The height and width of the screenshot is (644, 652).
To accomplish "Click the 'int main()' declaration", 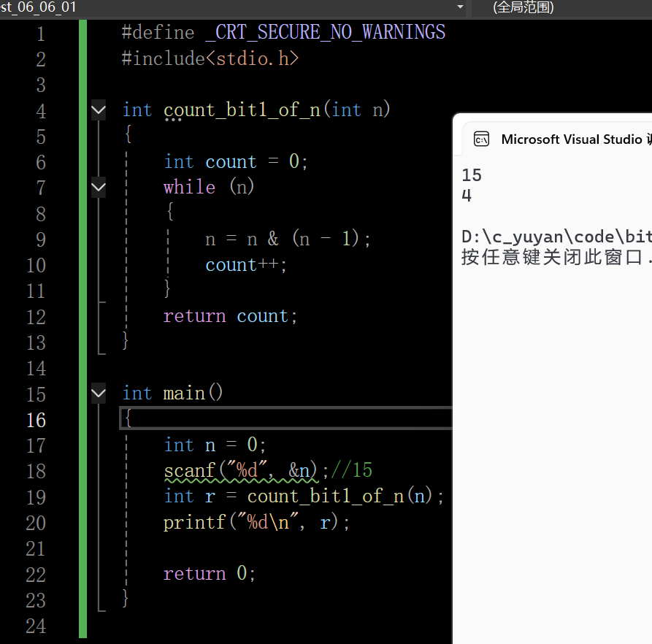I will 172,394.
